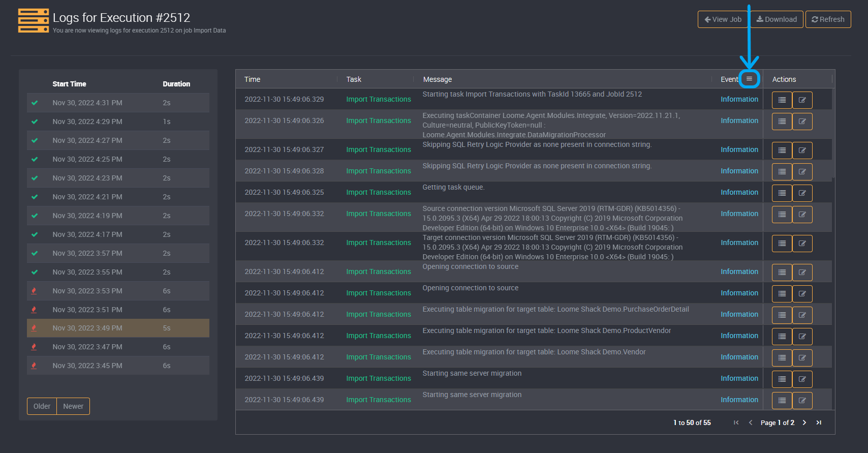
Task: Click Information event in 15:49:06.326 row
Action: (x=739, y=120)
